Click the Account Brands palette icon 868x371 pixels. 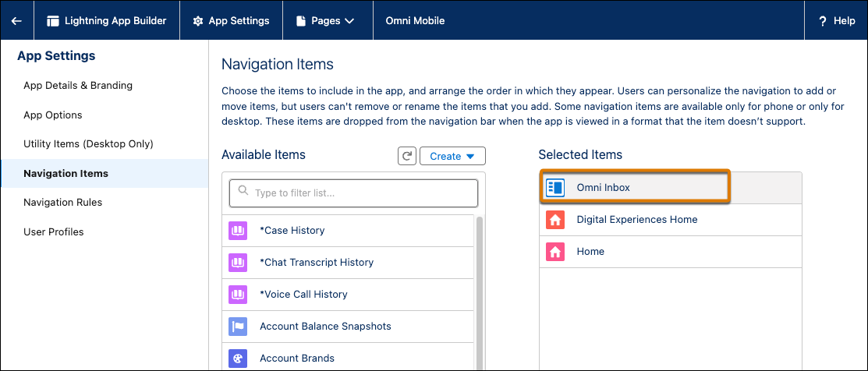[237, 359]
